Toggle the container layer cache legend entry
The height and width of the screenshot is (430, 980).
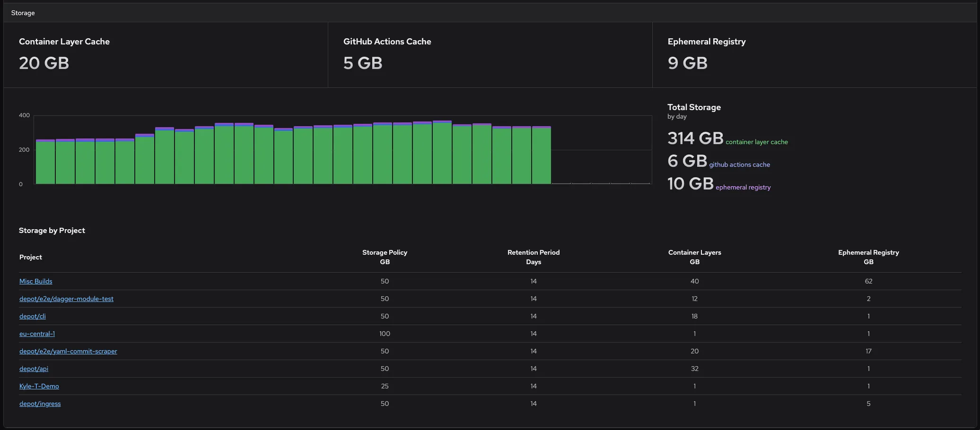click(x=756, y=141)
